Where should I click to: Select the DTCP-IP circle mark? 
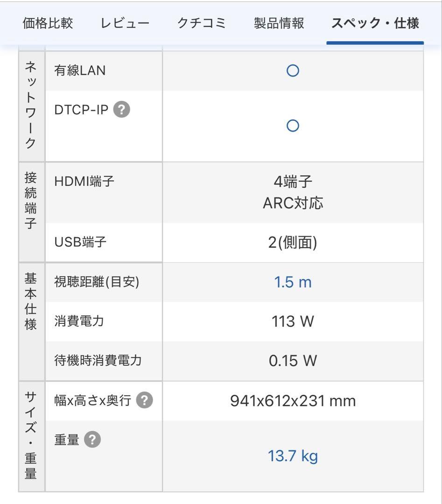(293, 125)
